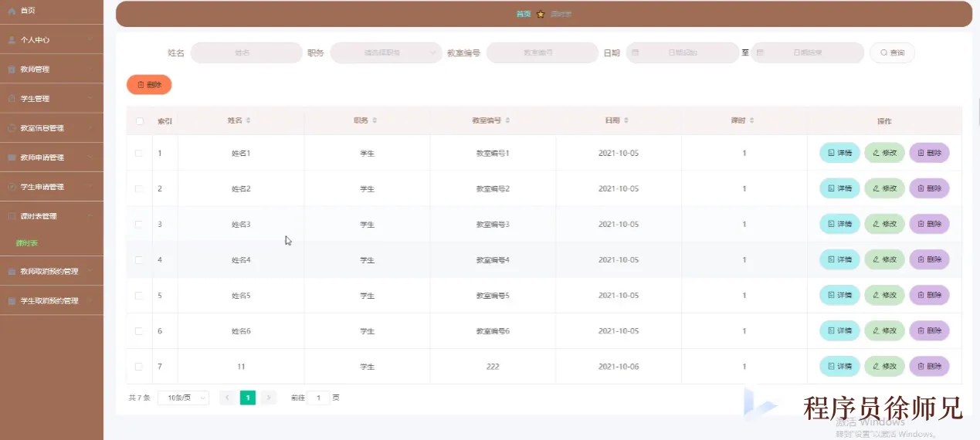Click the date cell 2021-10-06
This screenshot has width=980, height=440.
click(x=619, y=367)
